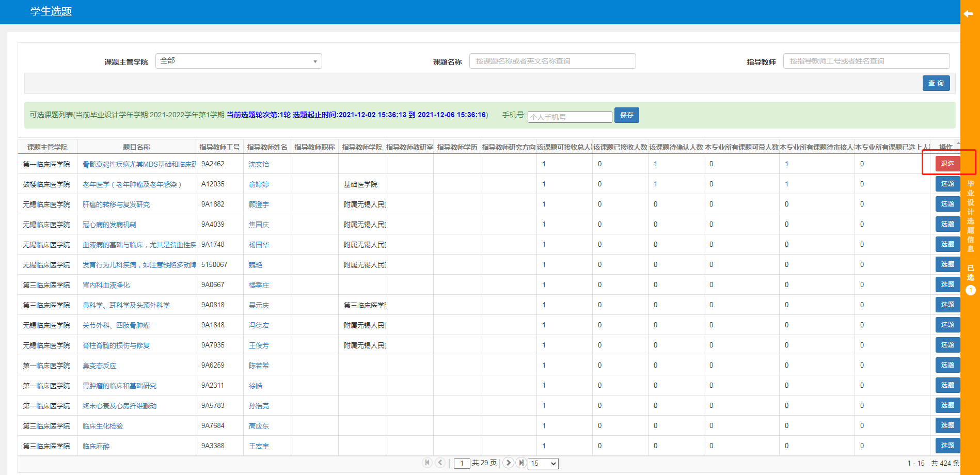
Task: Click the 指导教师 search input field
Action: coord(866,61)
